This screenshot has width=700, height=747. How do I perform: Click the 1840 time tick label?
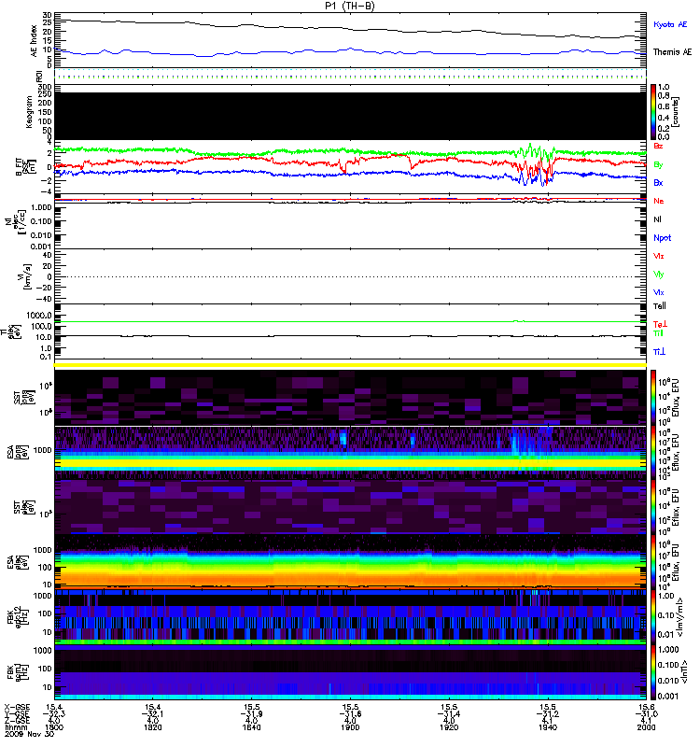251,727
